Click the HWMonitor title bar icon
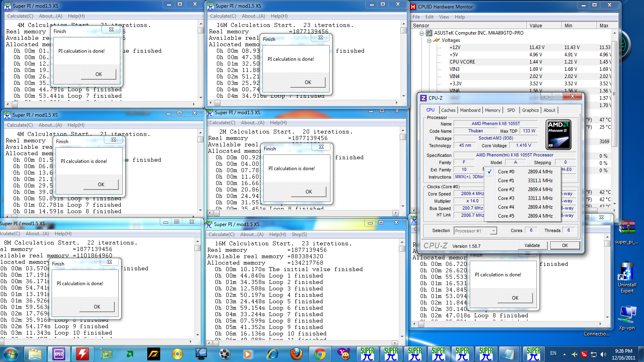Screen dimensions: 644x362 [413, 6]
